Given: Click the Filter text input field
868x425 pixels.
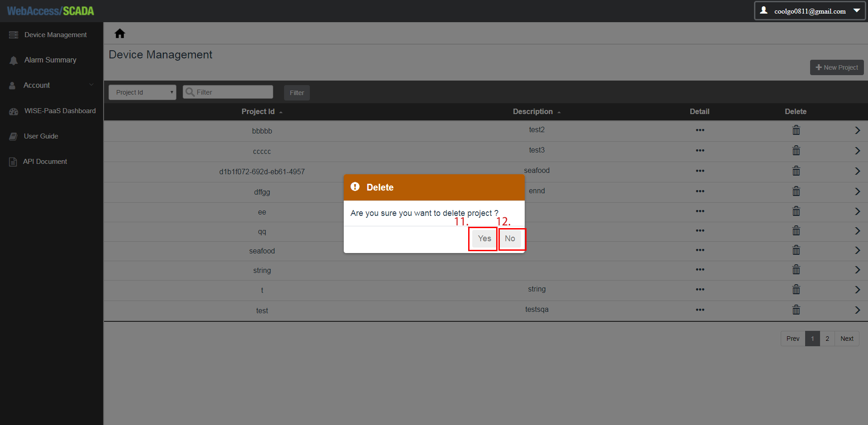Looking at the screenshot, I should [x=228, y=92].
